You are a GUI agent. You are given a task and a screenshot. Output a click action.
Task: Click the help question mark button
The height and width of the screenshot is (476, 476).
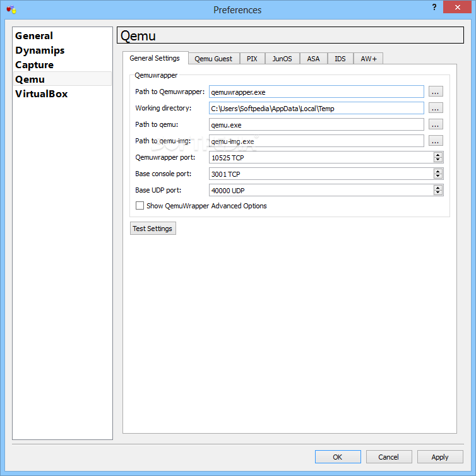click(x=434, y=7)
